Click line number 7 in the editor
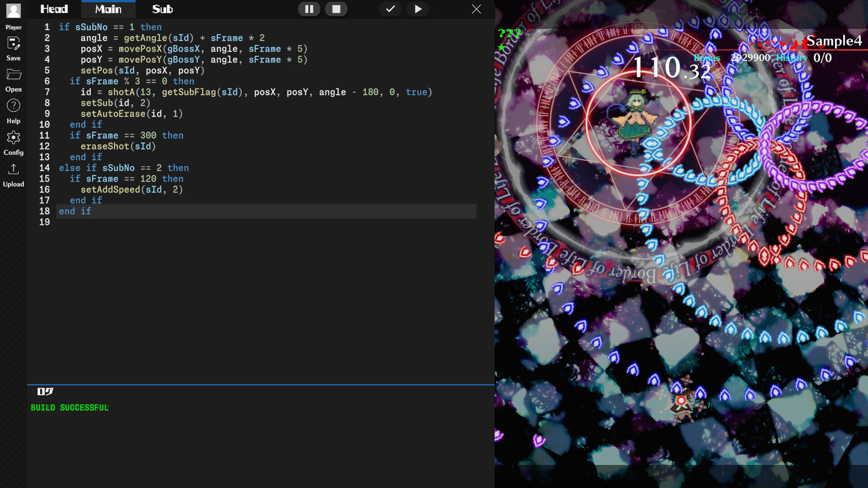 (47, 92)
